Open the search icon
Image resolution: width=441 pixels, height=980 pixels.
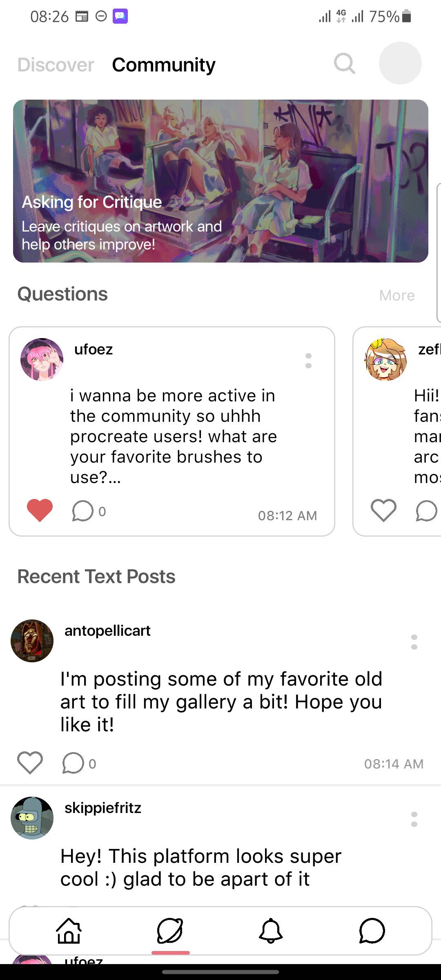point(344,64)
